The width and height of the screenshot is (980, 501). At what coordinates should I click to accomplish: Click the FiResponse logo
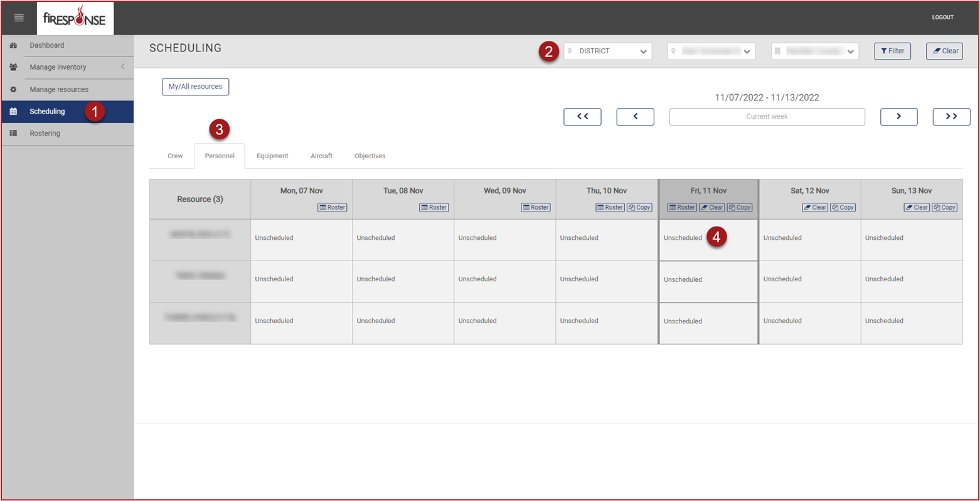coord(75,18)
